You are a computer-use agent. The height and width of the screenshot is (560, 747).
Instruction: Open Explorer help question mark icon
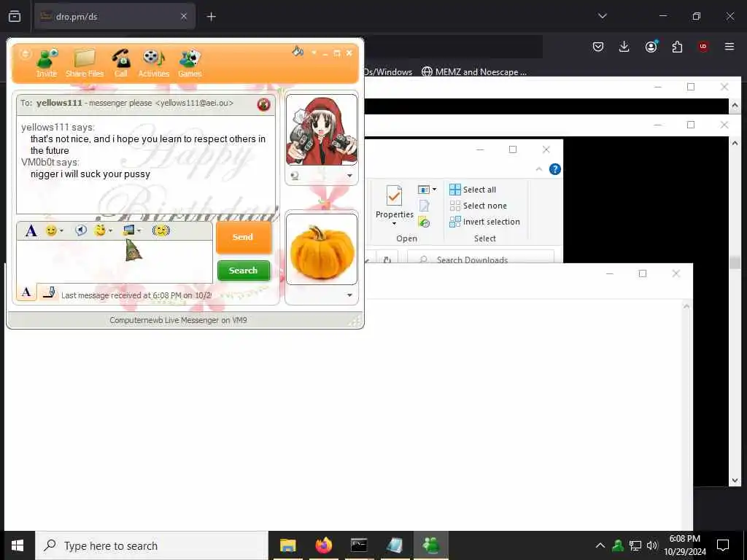555,169
